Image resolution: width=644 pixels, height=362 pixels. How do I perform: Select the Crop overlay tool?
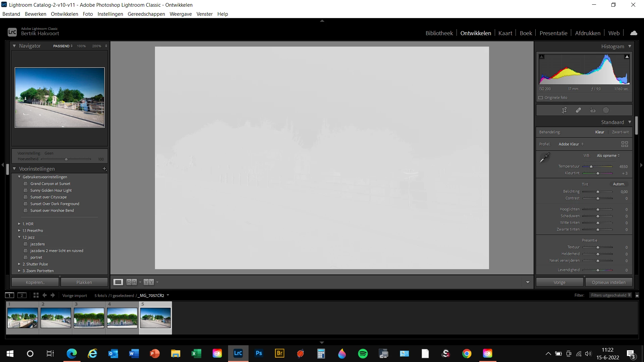(x=565, y=110)
